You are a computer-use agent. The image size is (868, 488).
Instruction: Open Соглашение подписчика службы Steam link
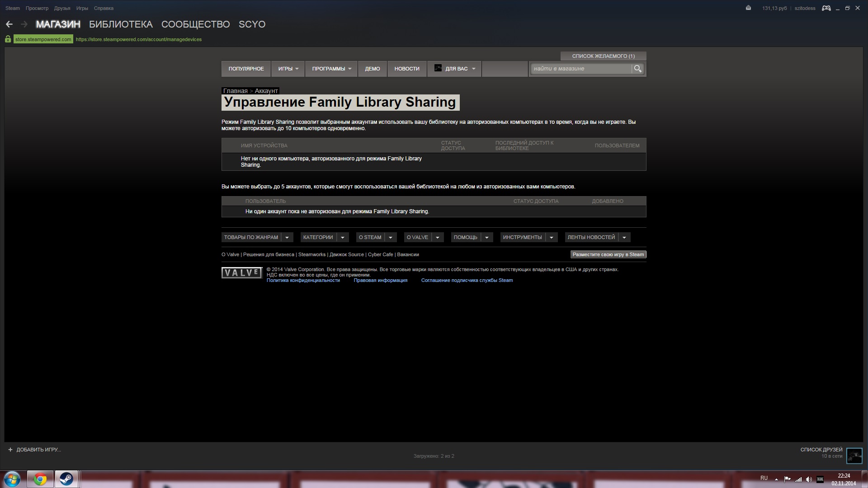point(467,280)
